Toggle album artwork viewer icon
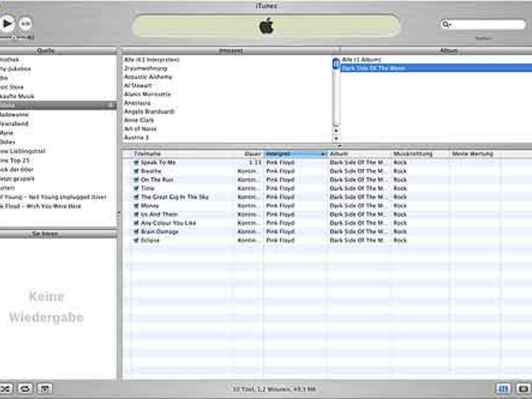The height and width of the screenshot is (399, 532). point(45,389)
